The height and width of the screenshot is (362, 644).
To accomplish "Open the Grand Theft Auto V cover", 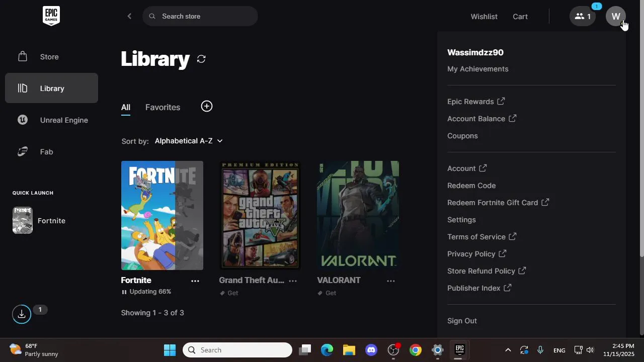I will point(260,215).
